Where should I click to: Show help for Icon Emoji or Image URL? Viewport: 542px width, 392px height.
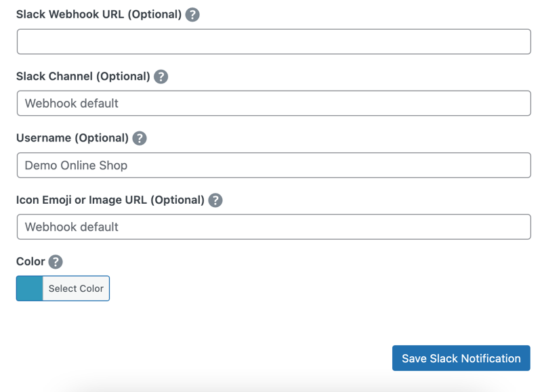[x=215, y=200]
